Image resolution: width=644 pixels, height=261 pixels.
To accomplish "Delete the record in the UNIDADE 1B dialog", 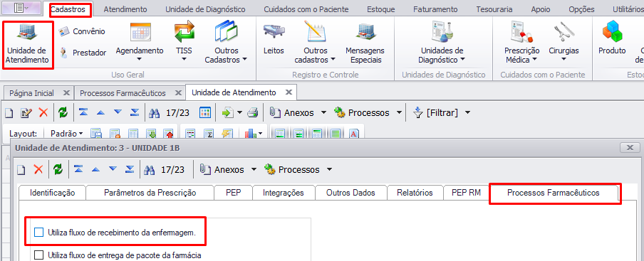I will 38,170.
